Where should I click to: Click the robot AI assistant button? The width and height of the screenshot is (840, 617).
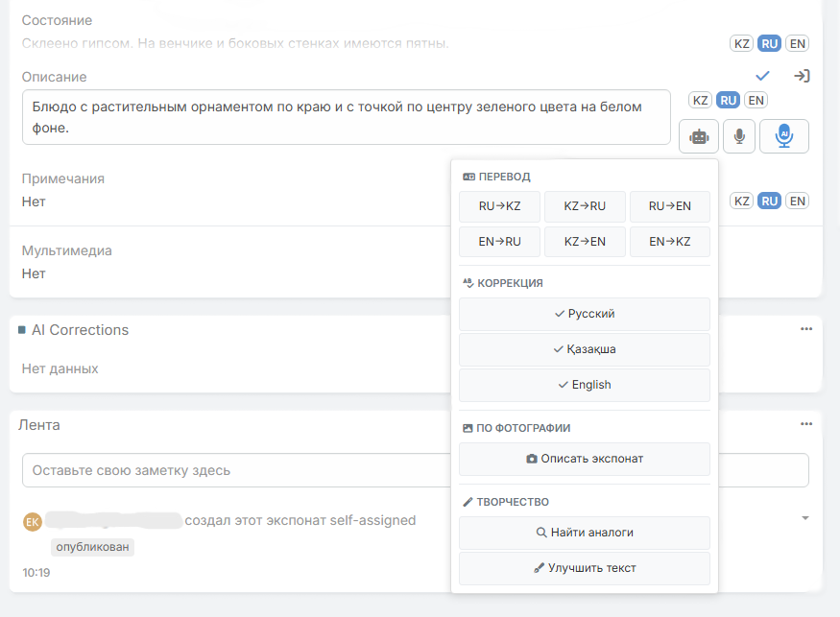coord(698,136)
